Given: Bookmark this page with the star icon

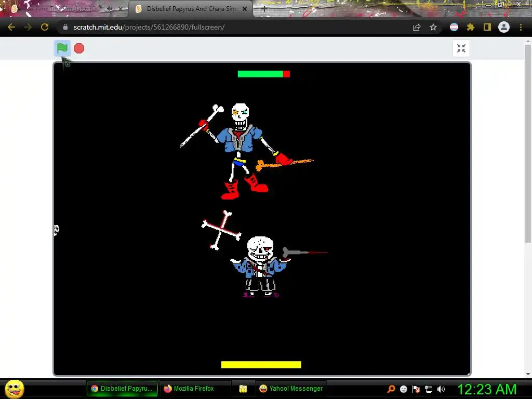Looking at the screenshot, I should click(x=433, y=28).
